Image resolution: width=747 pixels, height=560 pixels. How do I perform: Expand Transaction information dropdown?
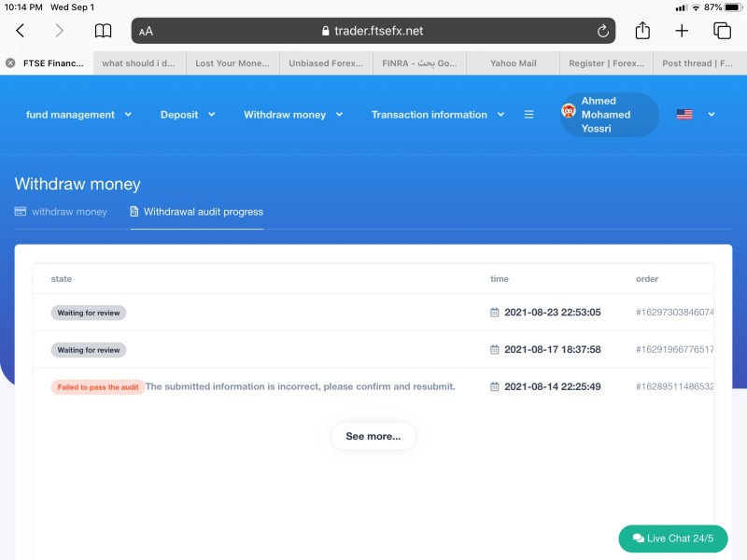(x=438, y=114)
